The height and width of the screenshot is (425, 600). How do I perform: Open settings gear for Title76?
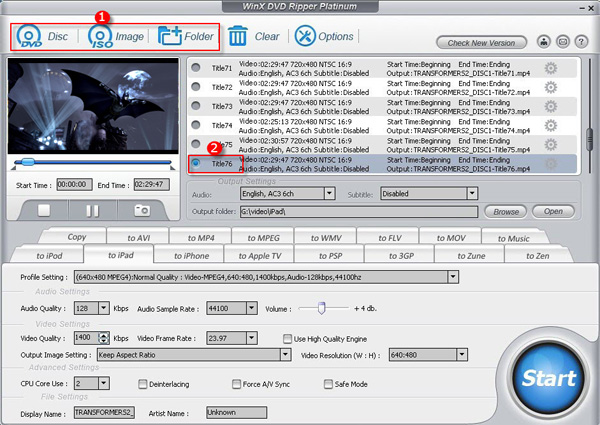pyautogui.click(x=551, y=164)
